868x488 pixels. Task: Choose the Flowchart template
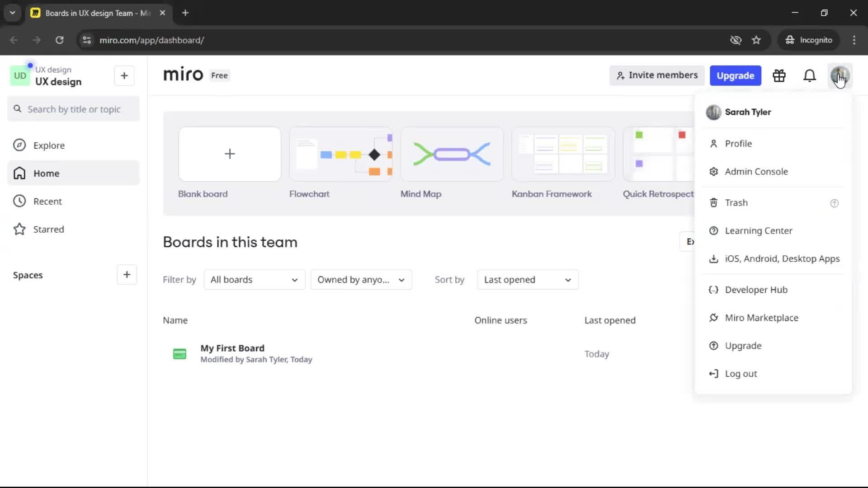pos(341,154)
